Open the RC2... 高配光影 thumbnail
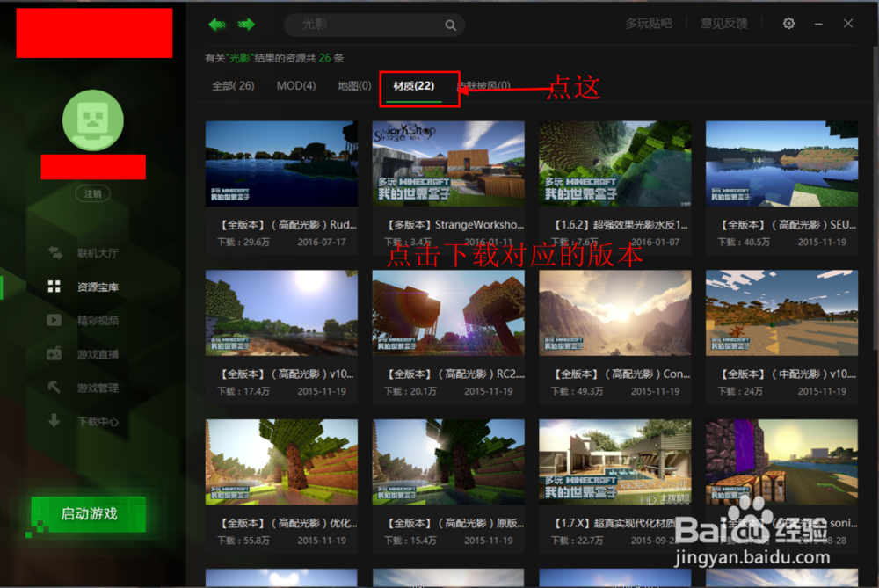The height and width of the screenshot is (588, 879). pyautogui.click(x=448, y=313)
